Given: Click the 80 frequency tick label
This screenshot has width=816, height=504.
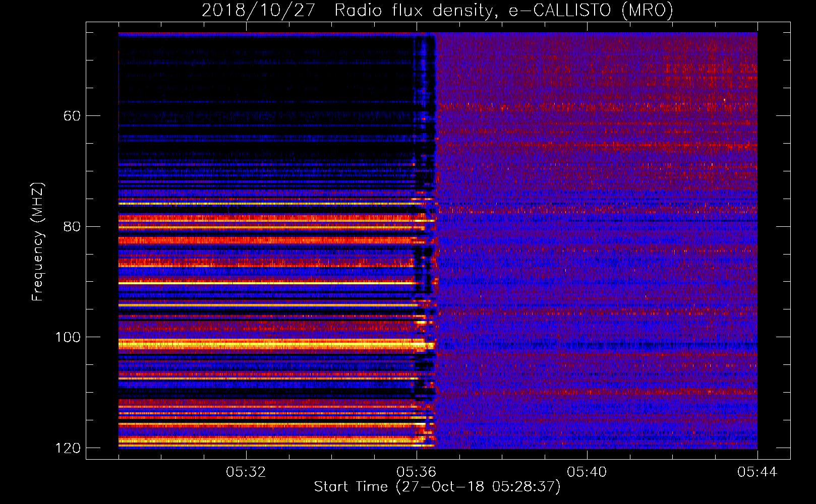Looking at the screenshot, I should 72,226.
